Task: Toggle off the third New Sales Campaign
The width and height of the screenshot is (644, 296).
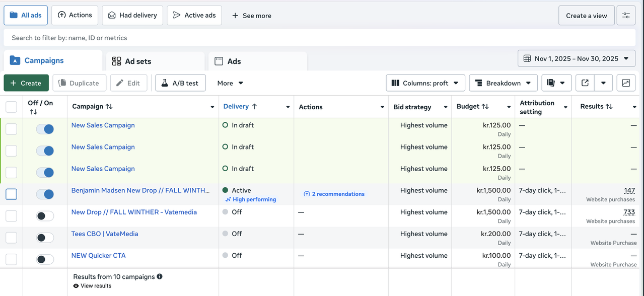Action: click(45, 173)
